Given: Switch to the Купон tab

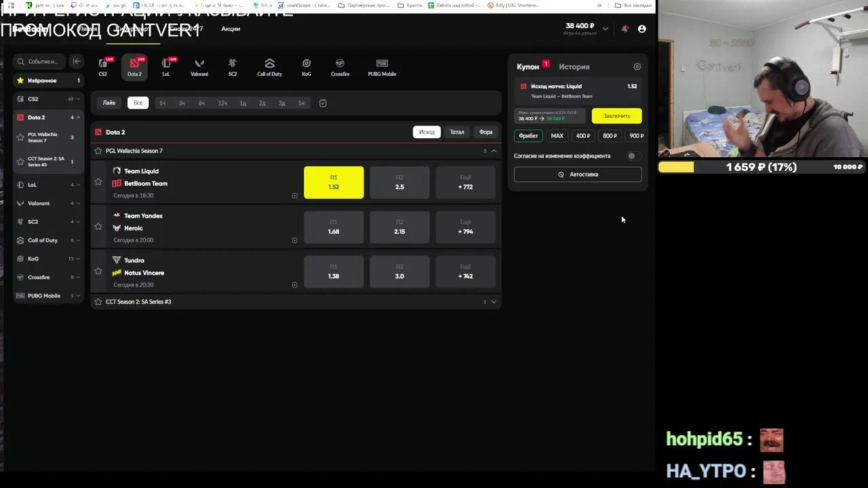Looking at the screenshot, I should [x=528, y=66].
